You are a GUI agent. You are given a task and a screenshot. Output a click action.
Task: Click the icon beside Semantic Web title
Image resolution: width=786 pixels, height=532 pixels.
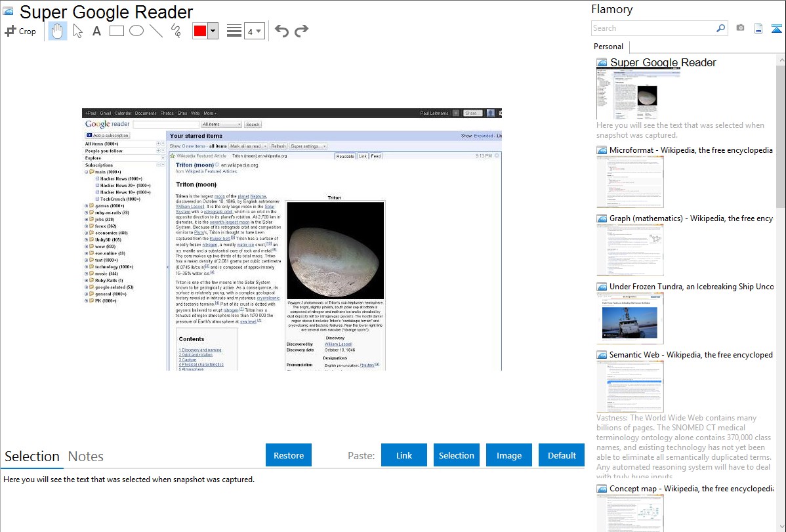[602, 355]
